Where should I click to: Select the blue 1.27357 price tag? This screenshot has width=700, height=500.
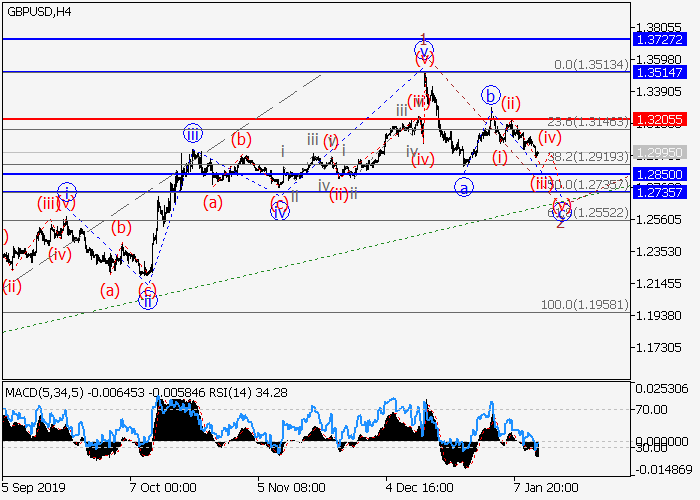[660, 192]
